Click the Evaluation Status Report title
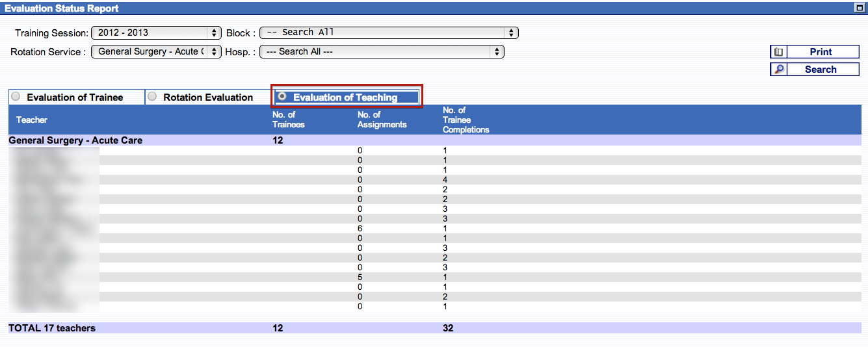Image resolution: width=868 pixels, height=347 pixels. tap(62, 8)
